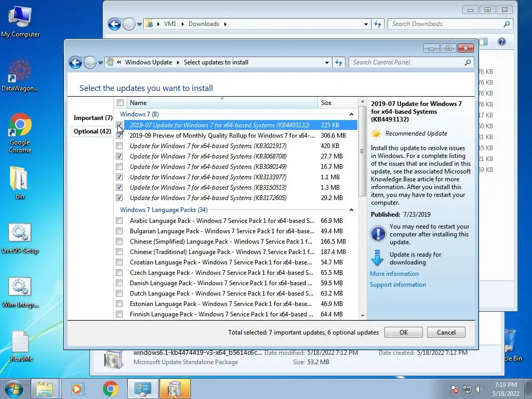Image resolution: width=532 pixels, height=399 pixels.
Task: Launch Windows Media Player from taskbar
Action: tap(77, 389)
